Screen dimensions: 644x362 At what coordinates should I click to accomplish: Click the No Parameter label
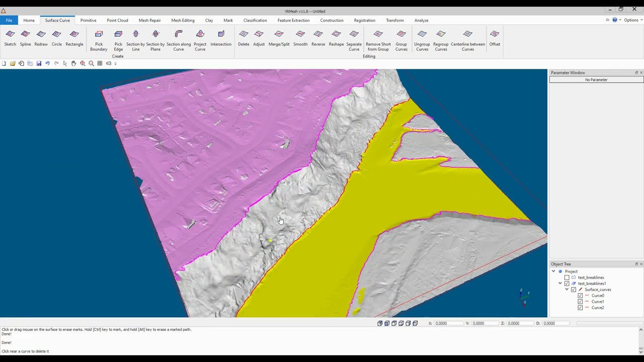click(596, 80)
